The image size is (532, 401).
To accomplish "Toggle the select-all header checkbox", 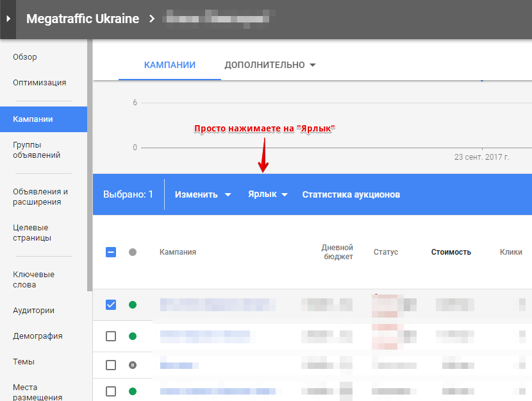I will 111,252.
